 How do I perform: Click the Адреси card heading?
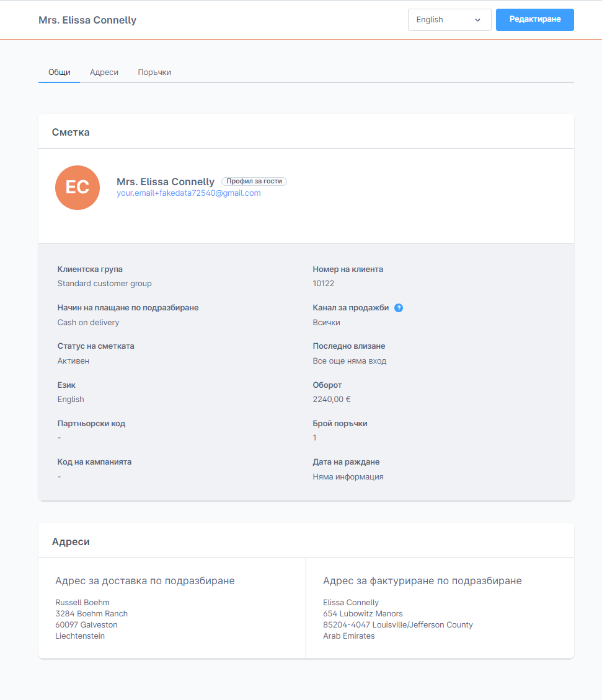(71, 541)
